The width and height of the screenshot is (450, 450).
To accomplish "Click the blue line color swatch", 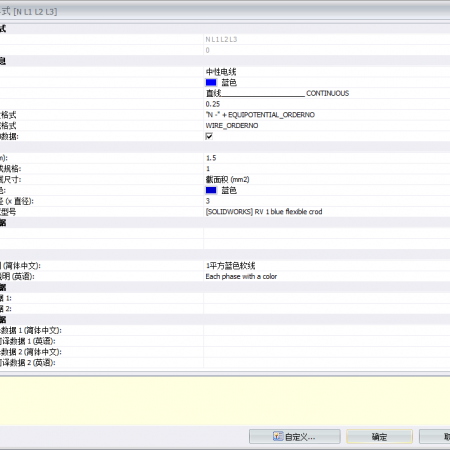I will tap(211, 82).
